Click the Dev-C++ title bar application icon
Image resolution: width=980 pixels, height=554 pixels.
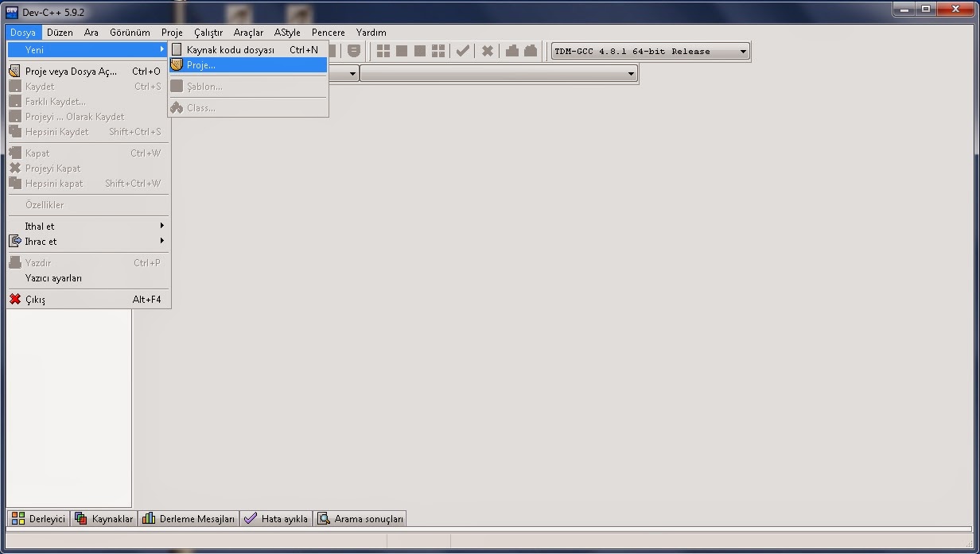click(12, 12)
